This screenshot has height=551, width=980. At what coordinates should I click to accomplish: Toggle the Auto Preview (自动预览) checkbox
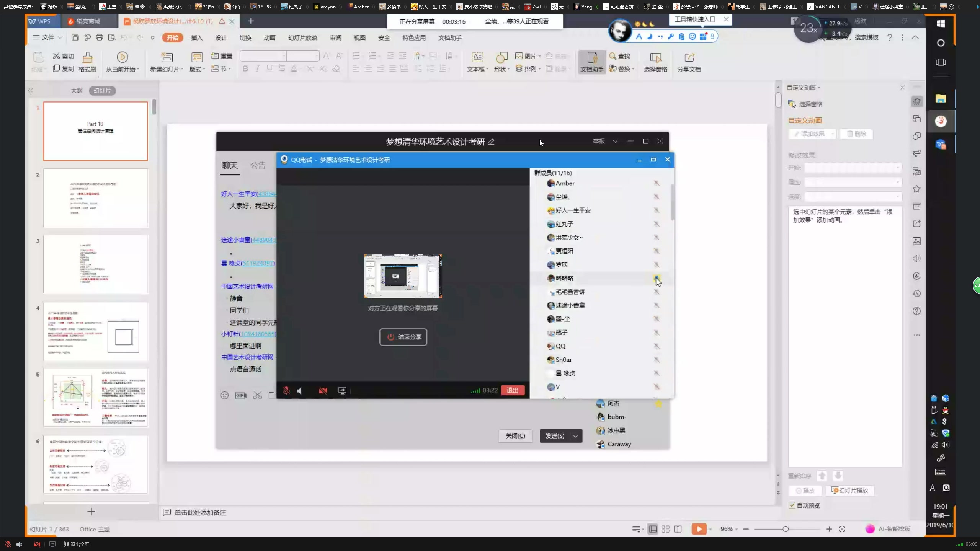click(x=792, y=505)
